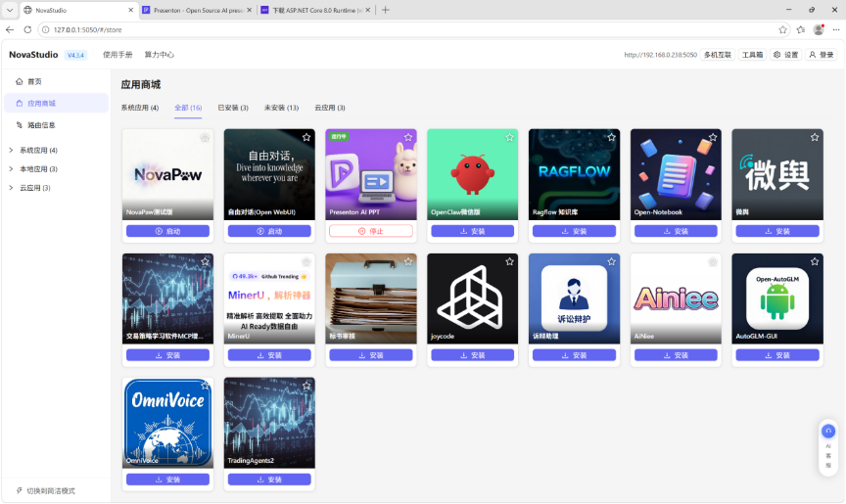846x504 pixels.
Task: Install MinerU app
Action: pos(269,355)
